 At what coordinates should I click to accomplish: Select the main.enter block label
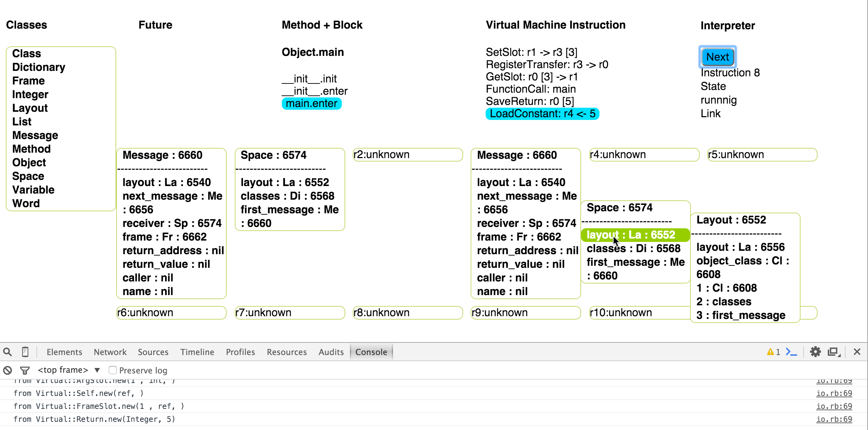[311, 104]
